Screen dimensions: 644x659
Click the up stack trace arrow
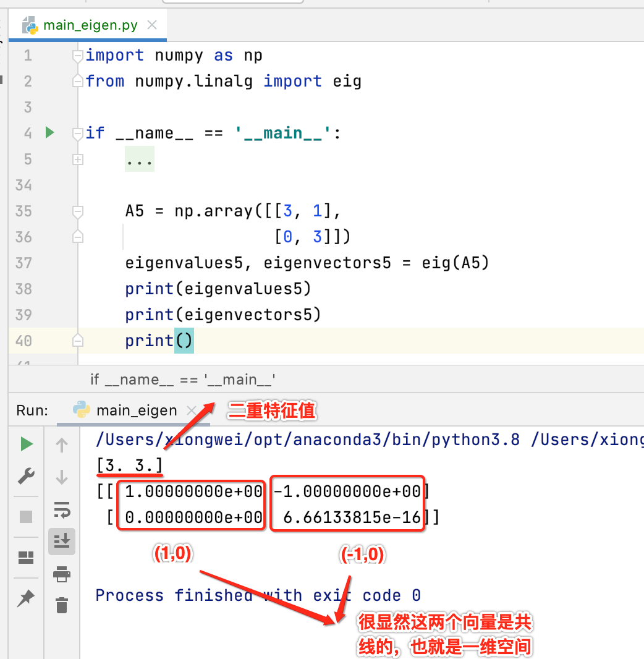[x=62, y=444]
